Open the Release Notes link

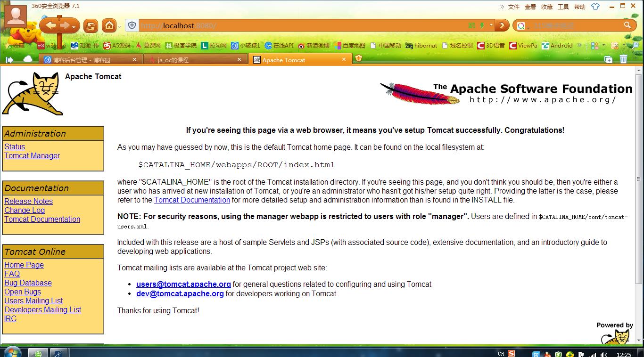tap(28, 202)
